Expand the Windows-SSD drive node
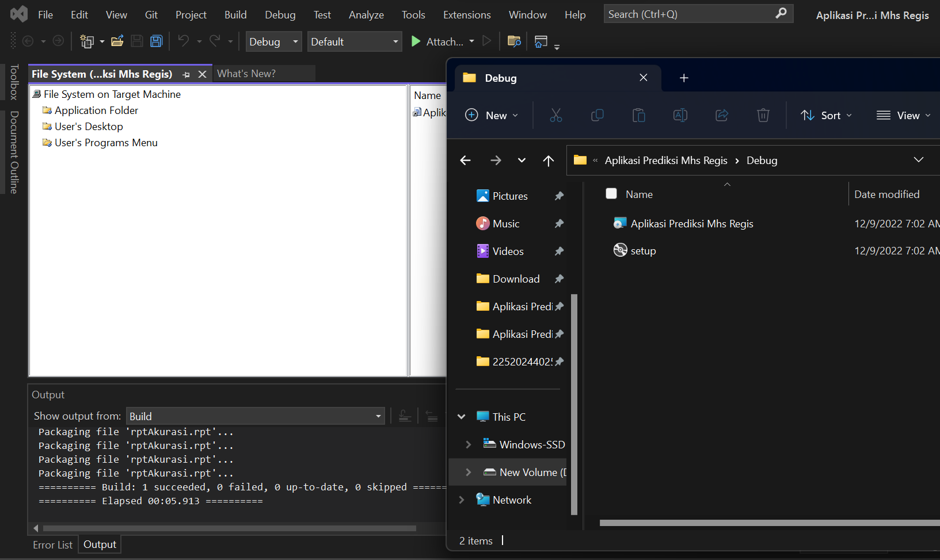The height and width of the screenshot is (560, 940). click(x=469, y=444)
